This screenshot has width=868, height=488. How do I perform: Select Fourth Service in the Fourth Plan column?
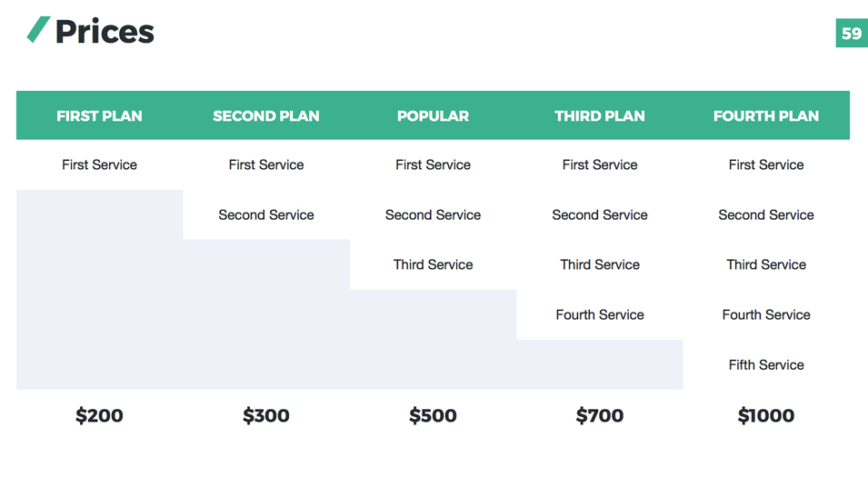click(766, 315)
